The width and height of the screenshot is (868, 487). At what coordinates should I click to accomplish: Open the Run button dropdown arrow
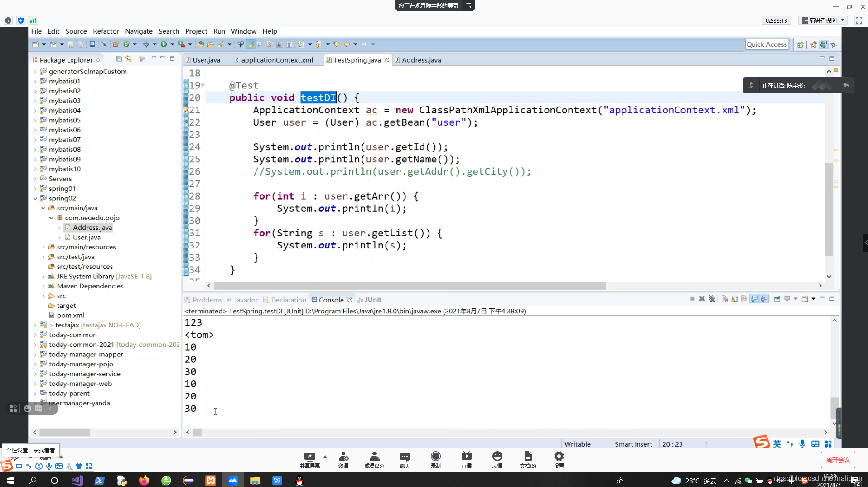pos(172,44)
